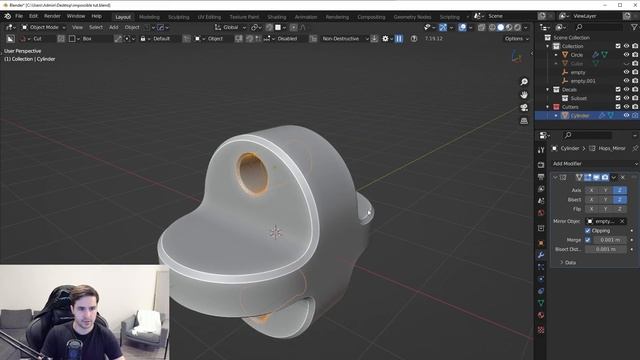Click the Merge distance value field
The image size is (640, 360).
pyautogui.click(x=610, y=240)
